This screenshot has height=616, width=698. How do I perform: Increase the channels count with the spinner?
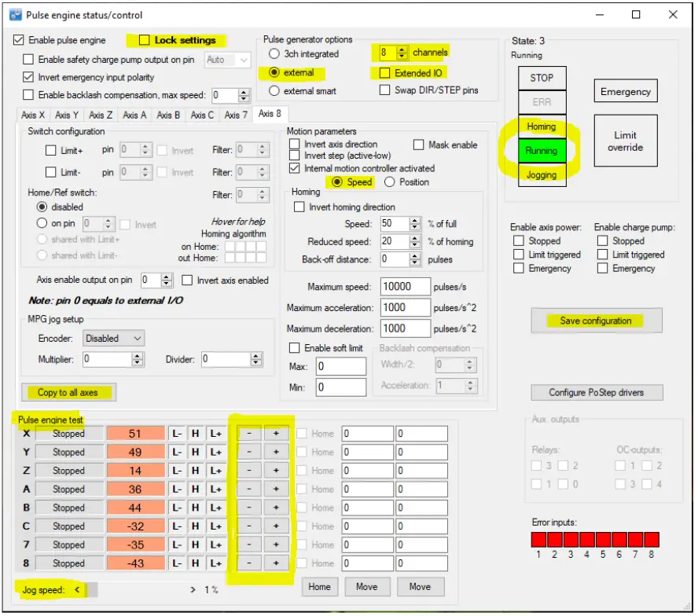tap(402, 49)
